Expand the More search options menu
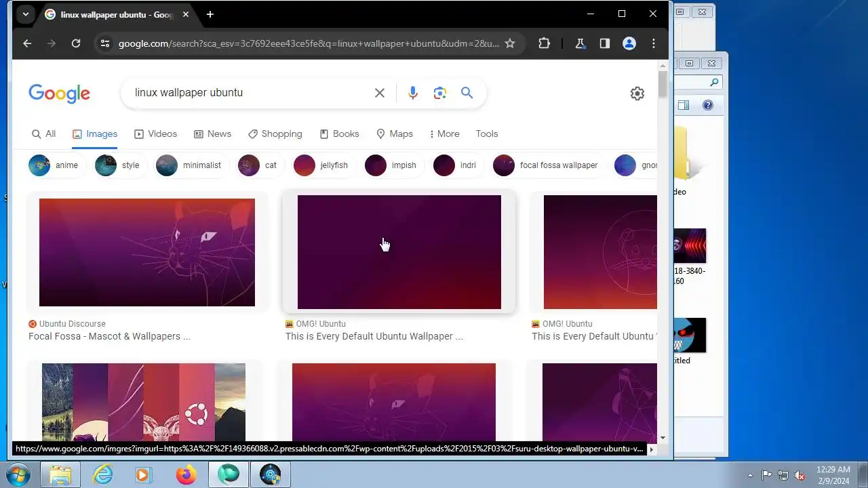 point(445,134)
